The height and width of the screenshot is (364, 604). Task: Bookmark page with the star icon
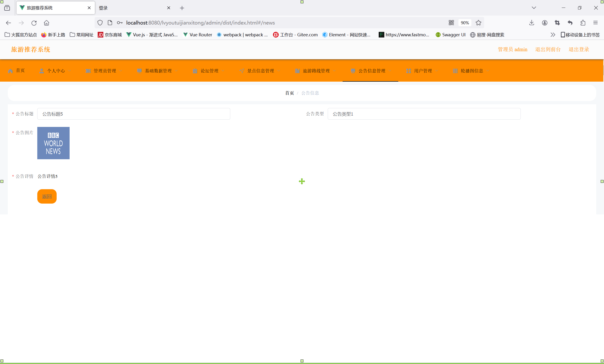478,23
